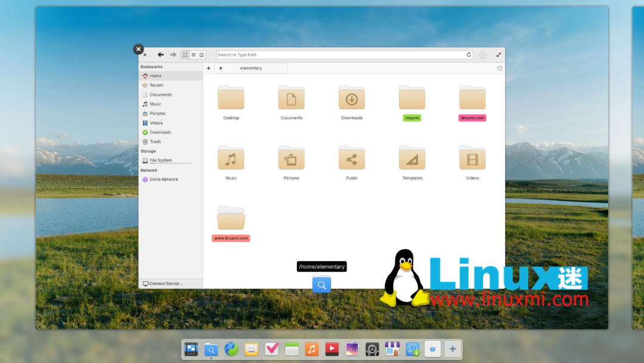Open Documents bookmark in sidebar
Image resolution: width=644 pixels, height=363 pixels.
(171, 95)
